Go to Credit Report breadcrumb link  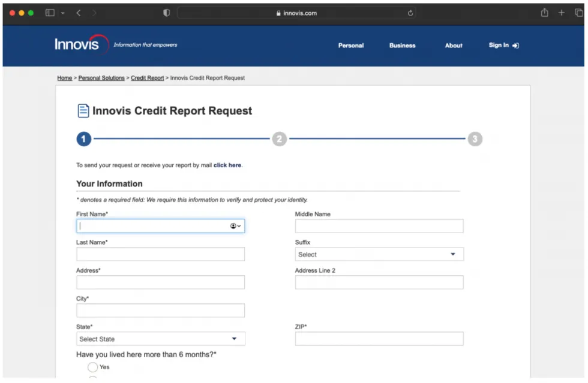147,78
